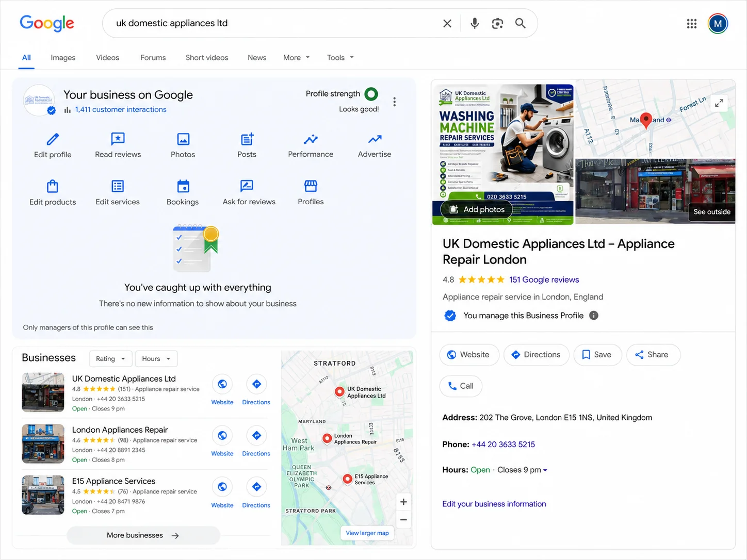Image resolution: width=747 pixels, height=560 pixels.
Task: Open 1,411 customer interactions link
Action: pyautogui.click(x=121, y=109)
